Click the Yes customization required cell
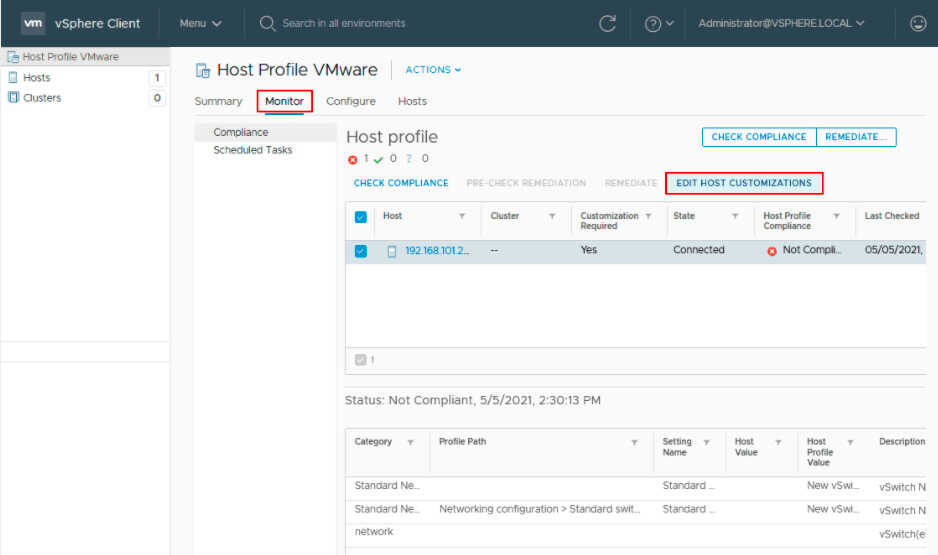The height and width of the screenshot is (555, 938). point(589,250)
